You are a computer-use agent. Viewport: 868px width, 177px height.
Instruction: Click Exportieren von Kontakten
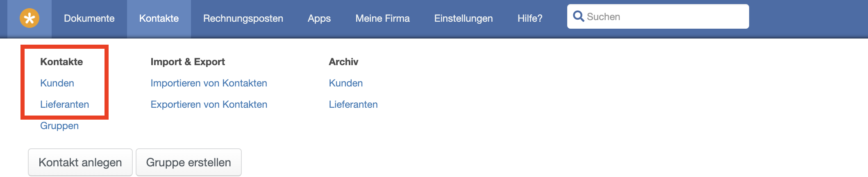[x=209, y=104]
